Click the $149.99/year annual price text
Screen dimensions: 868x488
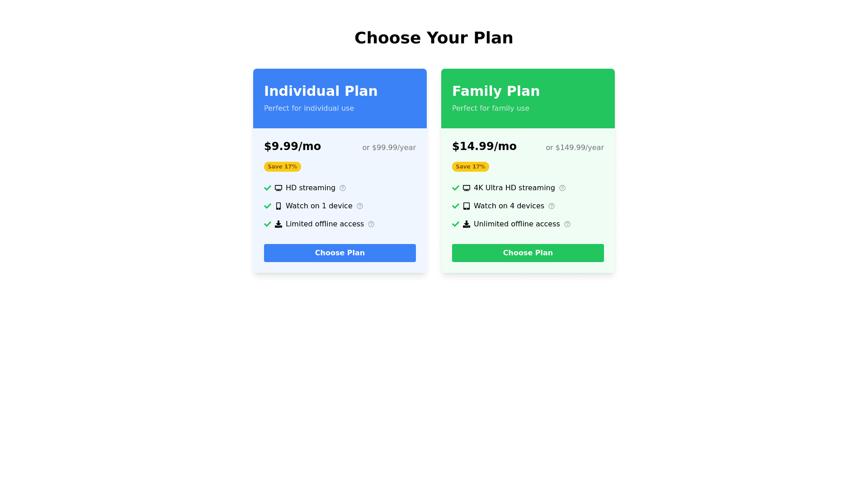tap(574, 148)
